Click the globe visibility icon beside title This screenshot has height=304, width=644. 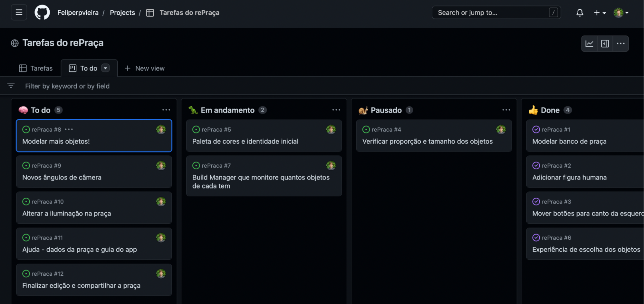[x=14, y=43]
